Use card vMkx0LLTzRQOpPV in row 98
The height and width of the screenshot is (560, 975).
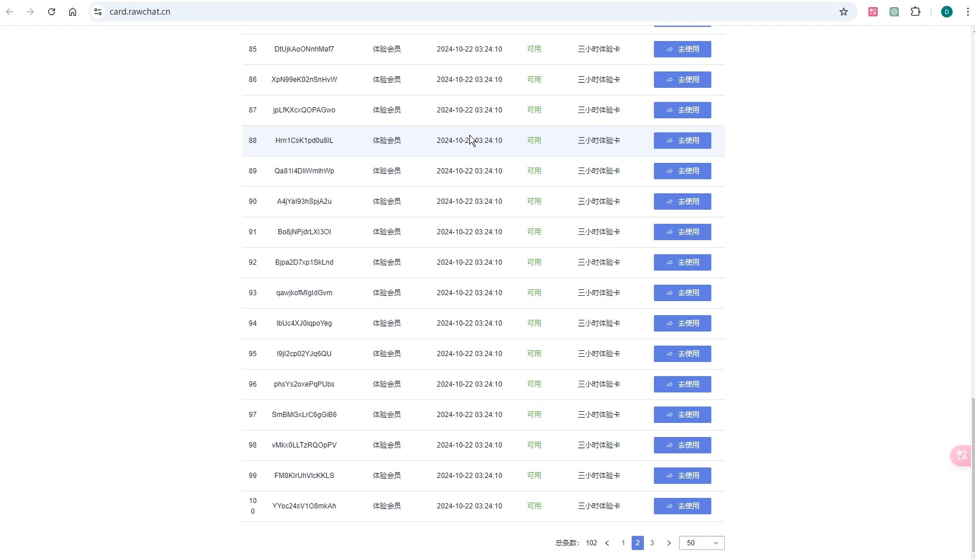pos(683,445)
